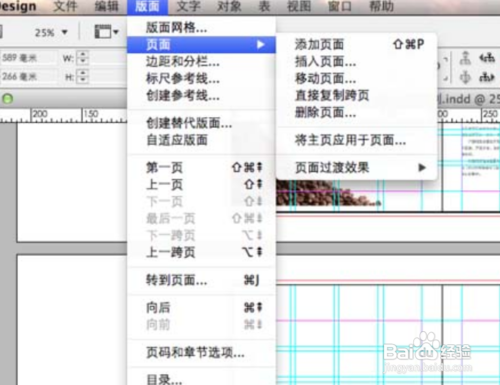Click 将主页应用于页面... in the submenu
This screenshot has width=500, height=385.
[x=356, y=140]
